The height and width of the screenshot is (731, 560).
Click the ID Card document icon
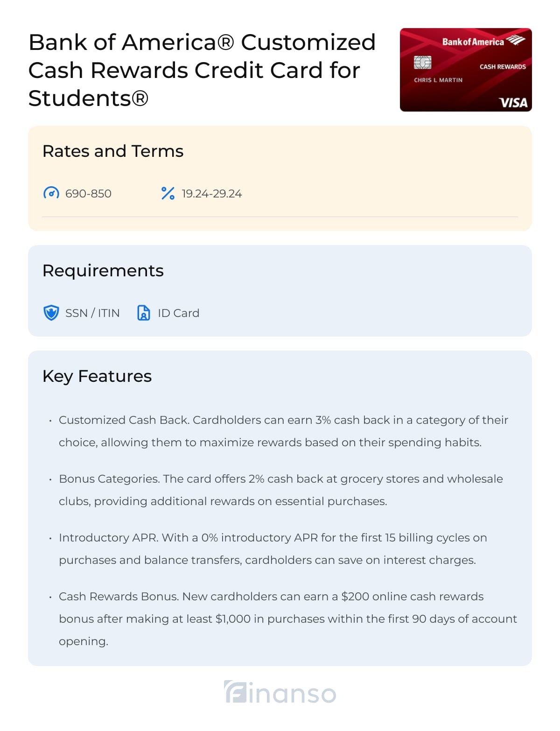[144, 313]
